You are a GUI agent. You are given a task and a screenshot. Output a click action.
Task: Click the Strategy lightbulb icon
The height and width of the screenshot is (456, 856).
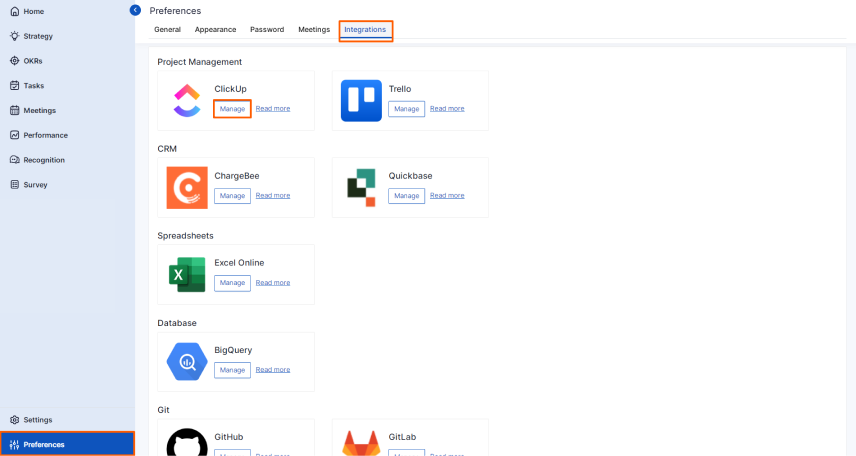pos(15,36)
